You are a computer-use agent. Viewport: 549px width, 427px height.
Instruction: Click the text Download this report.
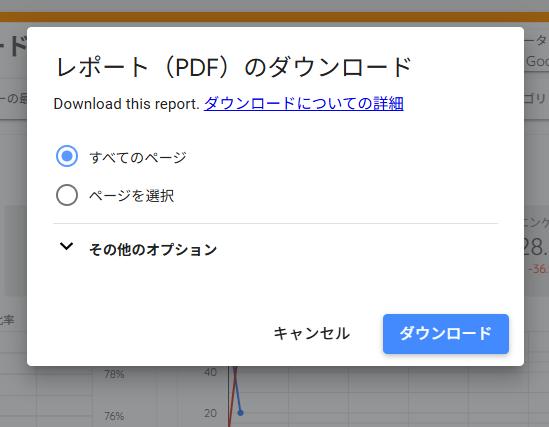point(126,104)
